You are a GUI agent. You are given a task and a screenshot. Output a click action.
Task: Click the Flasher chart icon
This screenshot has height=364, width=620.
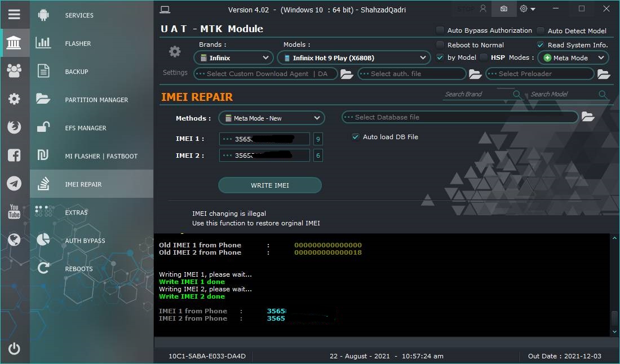click(x=43, y=43)
